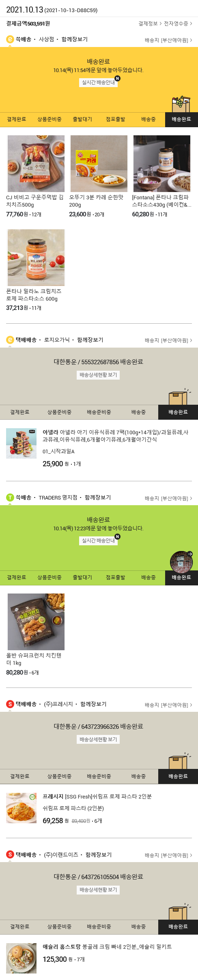
Task: Open the CJ 비비고 구운주먹밥 product image
Action: (36, 164)
